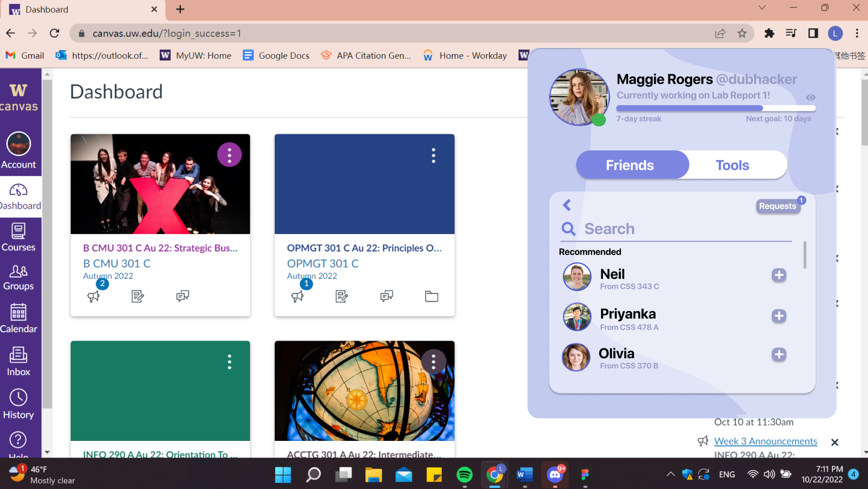Open a new browser tab
This screenshot has height=489, width=868.
[x=180, y=9]
